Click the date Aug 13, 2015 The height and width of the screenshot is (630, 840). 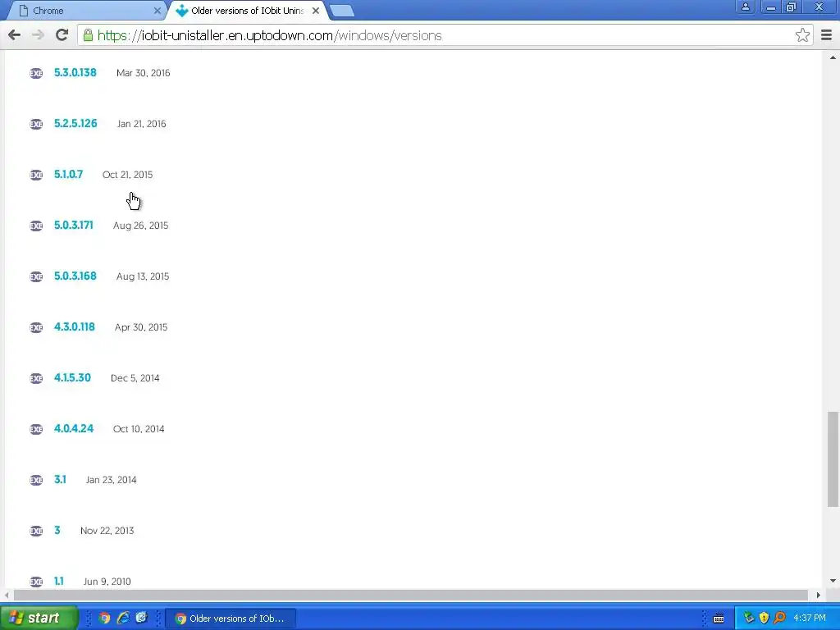tap(143, 276)
